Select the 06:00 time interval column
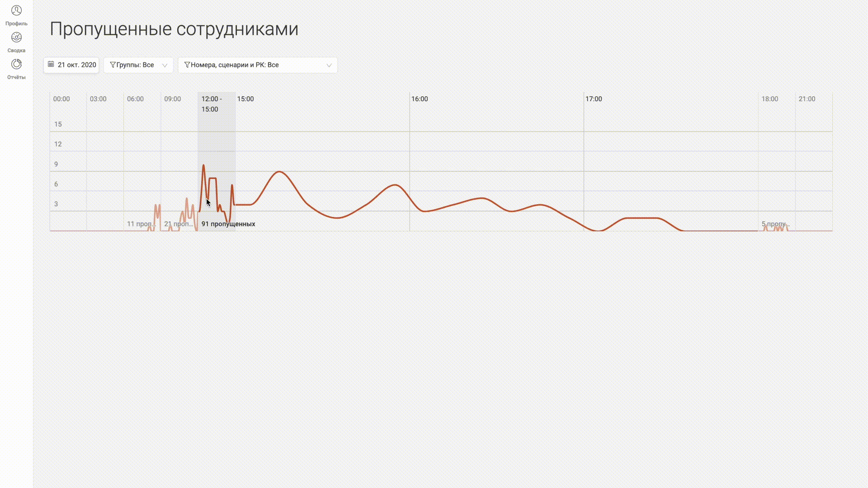Screen dimensions: 868x488 tap(142, 162)
